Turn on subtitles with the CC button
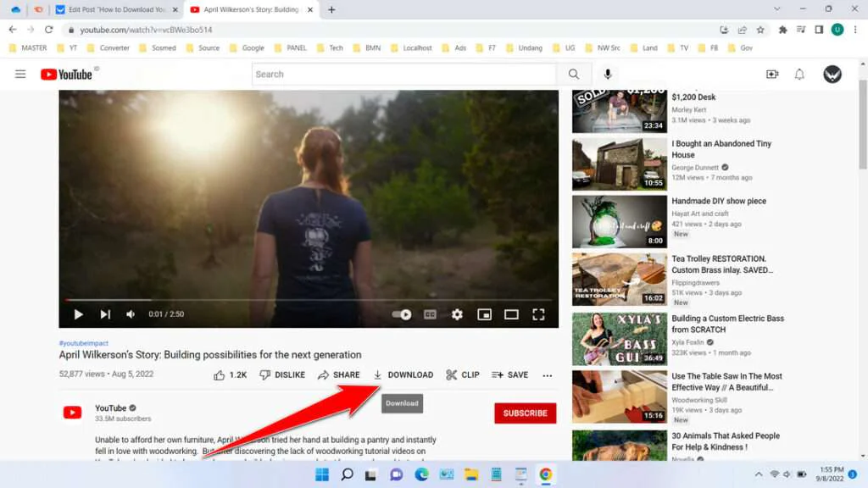 tap(430, 313)
